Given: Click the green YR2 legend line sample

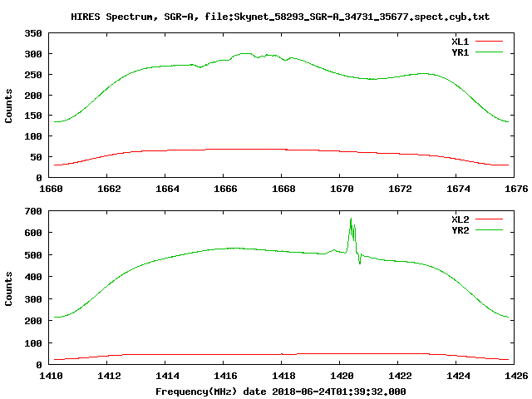Looking at the screenshot, I should [489, 230].
